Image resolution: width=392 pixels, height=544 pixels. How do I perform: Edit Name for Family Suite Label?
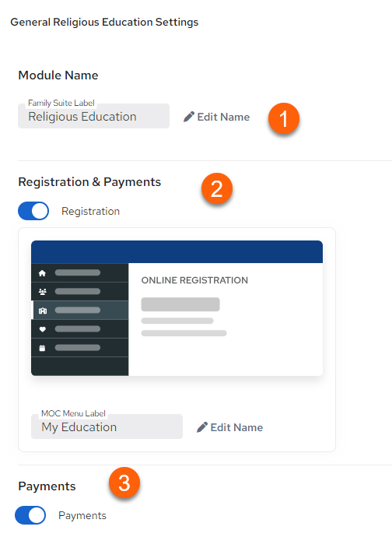pos(217,117)
